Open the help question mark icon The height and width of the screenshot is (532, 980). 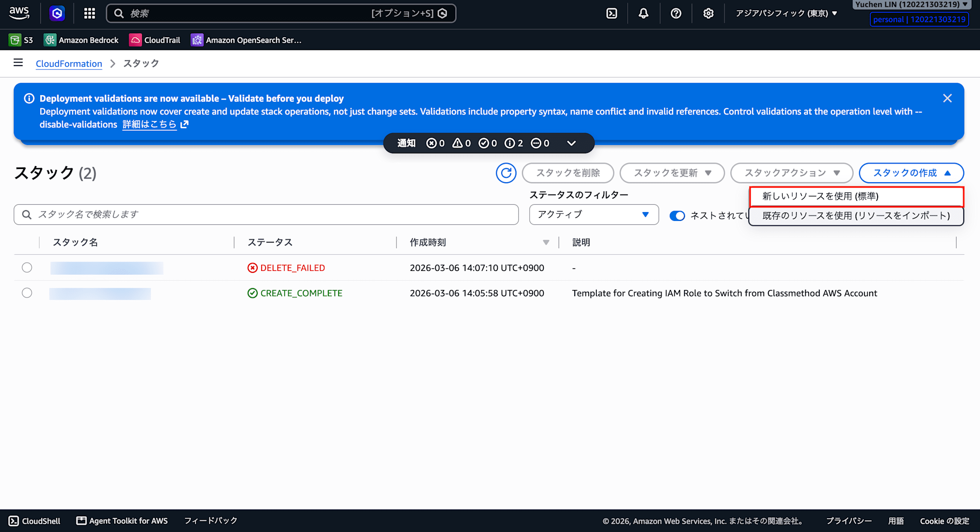coord(676,13)
